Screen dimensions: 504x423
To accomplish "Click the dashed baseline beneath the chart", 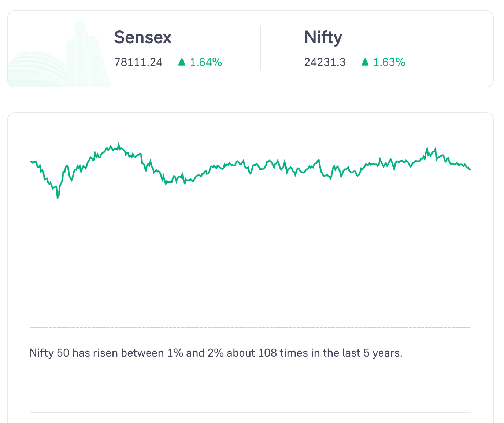I will point(250,327).
